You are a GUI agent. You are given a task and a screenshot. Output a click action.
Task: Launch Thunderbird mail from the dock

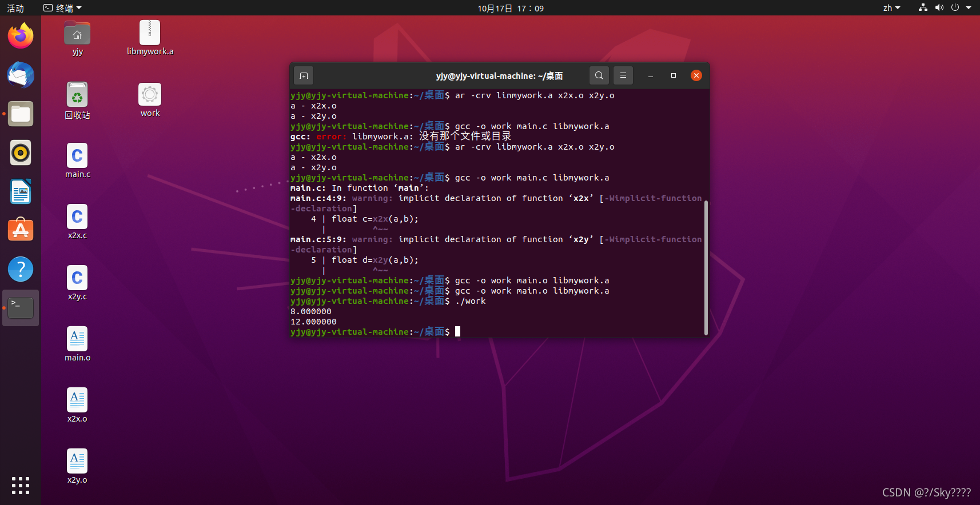point(21,75)
